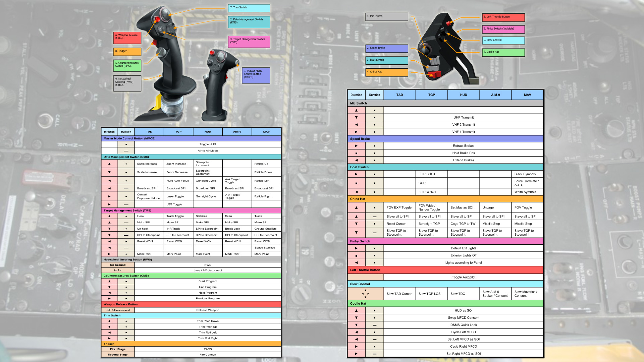Click the 'Pinky Switch' section header in table
This screenshot has height=362, width=644.
coord(445,241)
